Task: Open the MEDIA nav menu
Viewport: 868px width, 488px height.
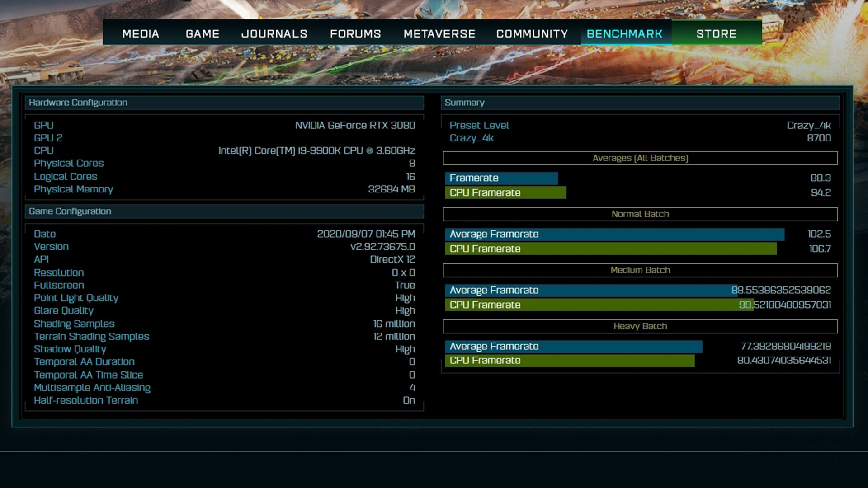Action: [x=141, y=34]
